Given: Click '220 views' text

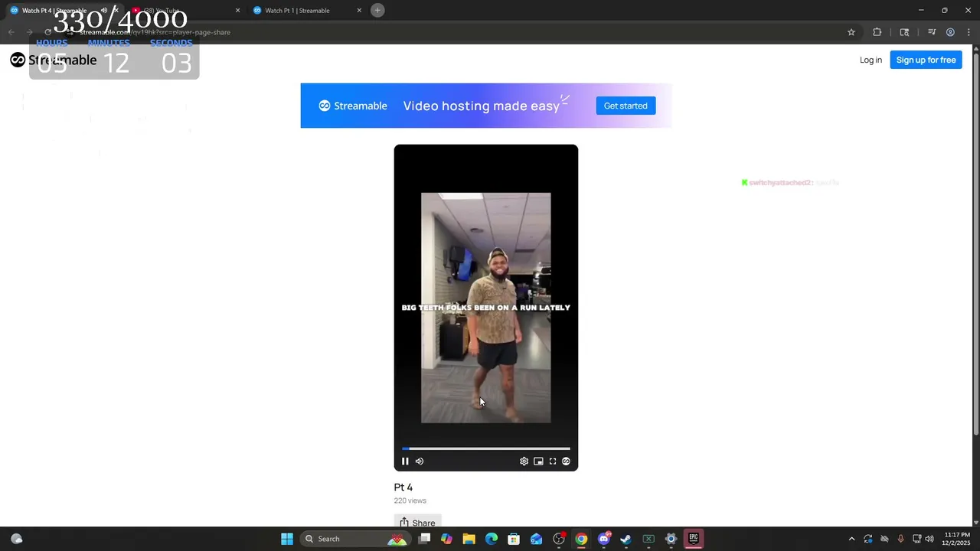Looking at the screenshot, I should click(410, 500).
